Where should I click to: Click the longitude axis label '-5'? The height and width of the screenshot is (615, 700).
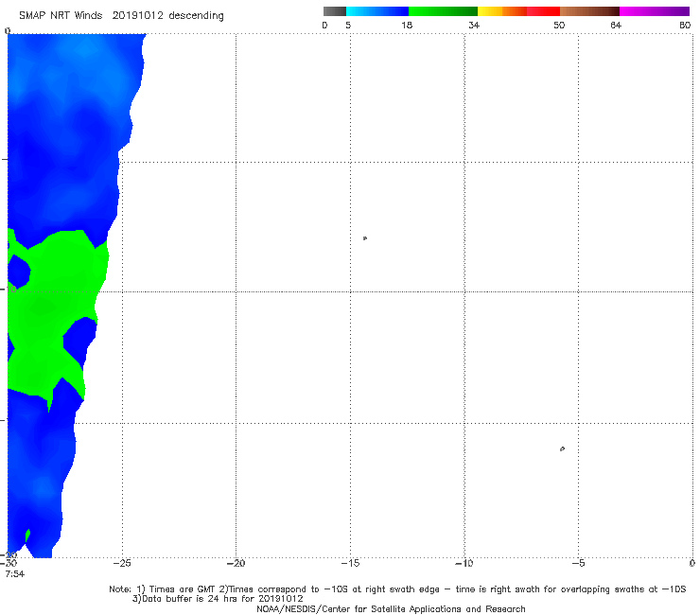pos(578,563)
